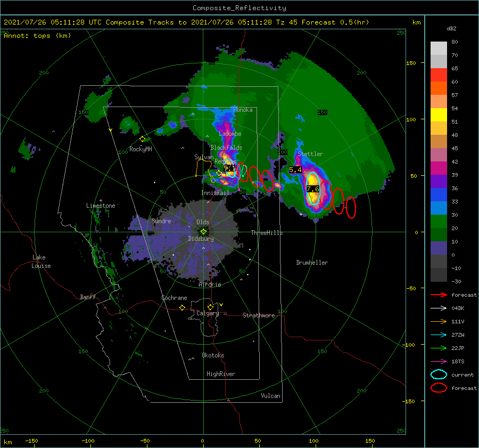Screen dimensions: 479x448
Task: Click the Strathmore town label
Action: pyautogui.click(x=259, y=315)
